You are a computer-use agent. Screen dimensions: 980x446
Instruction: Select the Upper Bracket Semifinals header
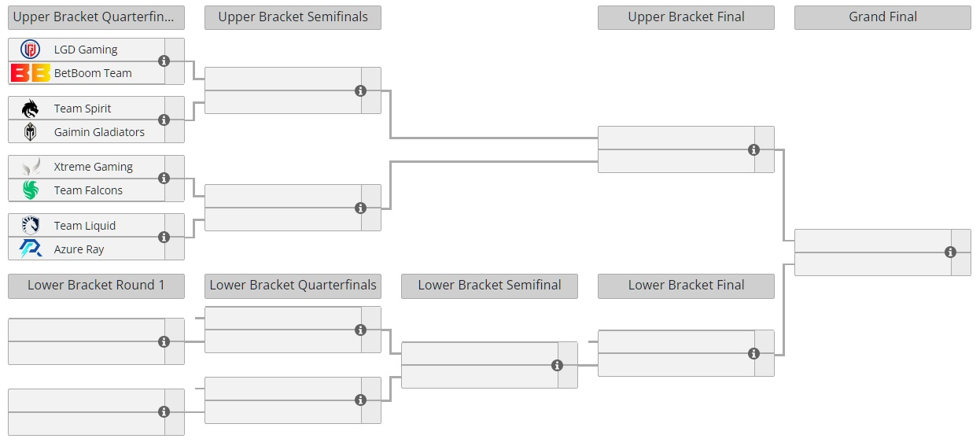point(293,17)
